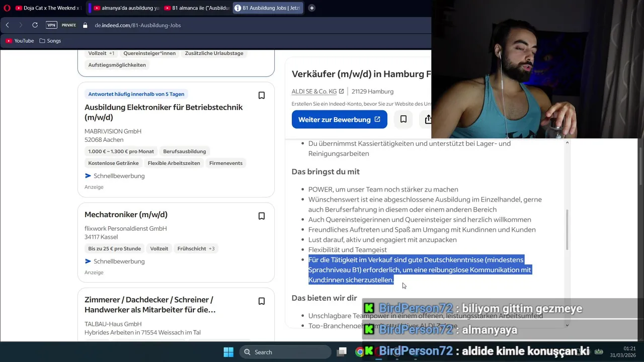
Task: Click the Kostenlose Getränke tag
Action: tap(113, 163)
